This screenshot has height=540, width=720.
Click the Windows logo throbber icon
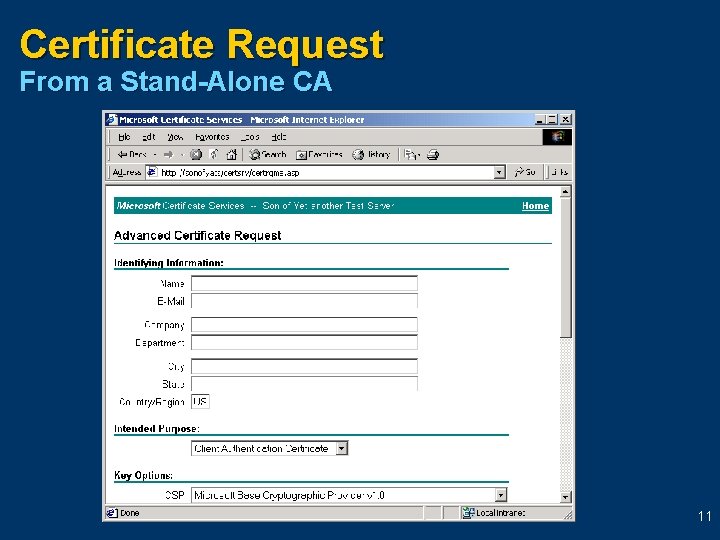pyautogui.click(x=557, y=137)
